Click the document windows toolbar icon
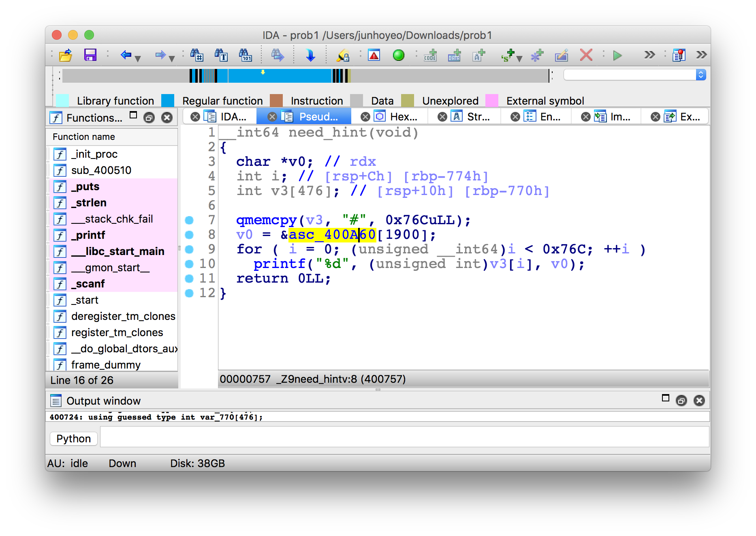The image size is (756, 536). click(679, 55)
